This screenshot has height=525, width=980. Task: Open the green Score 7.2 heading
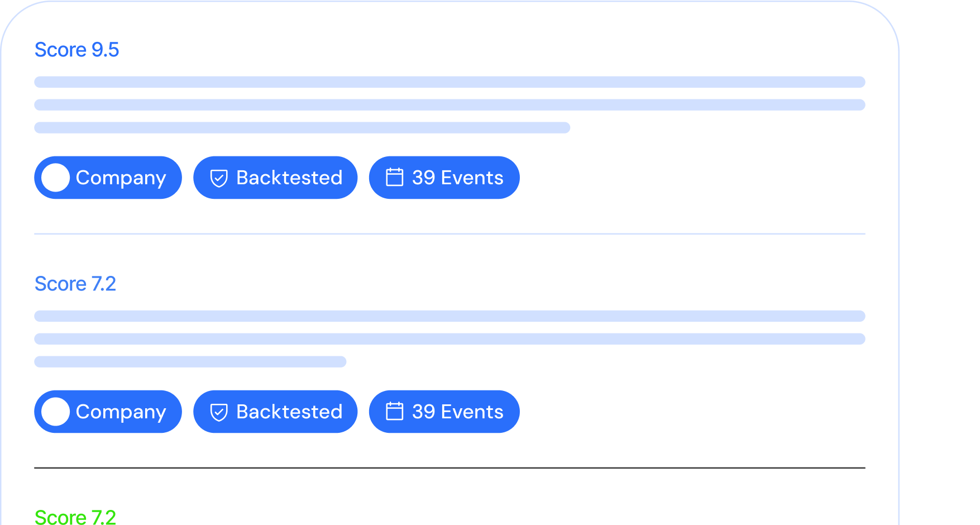point(75,517)
